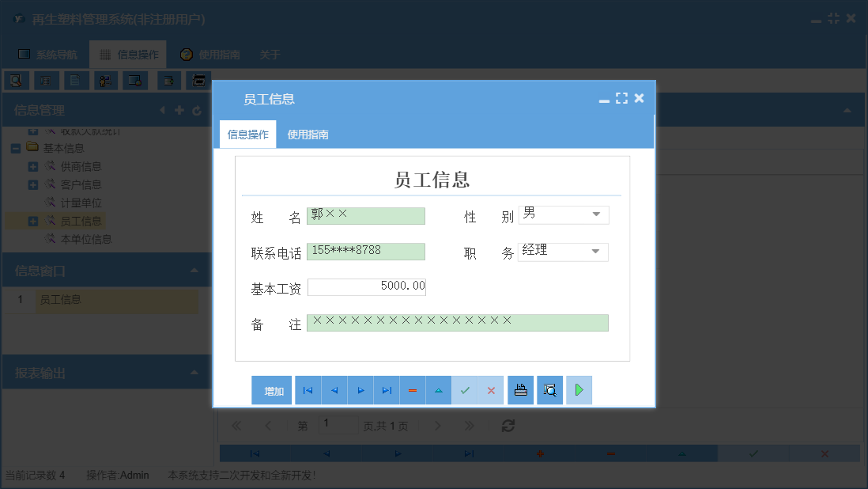The width and height of the screenshot is (868, 489).
Task: Jump to the last record with the navigation icon
Action: (x=387, y=390)
